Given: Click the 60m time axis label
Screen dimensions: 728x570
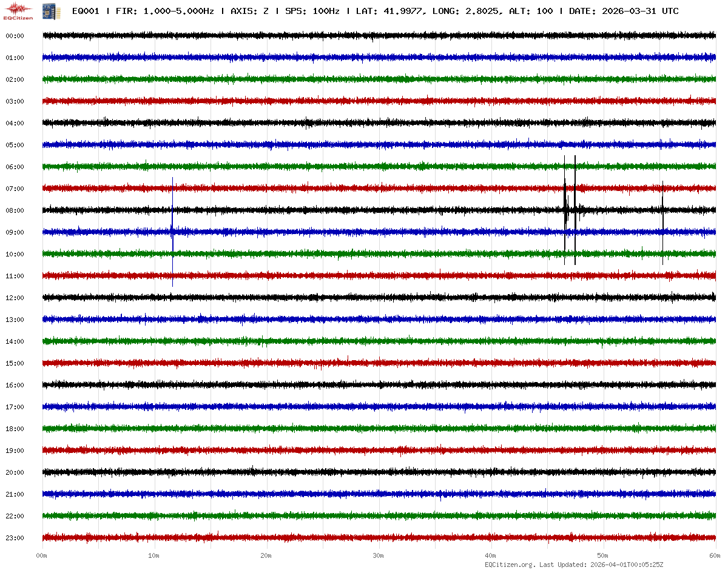Looking at the screenshot, I should (715, 555).
